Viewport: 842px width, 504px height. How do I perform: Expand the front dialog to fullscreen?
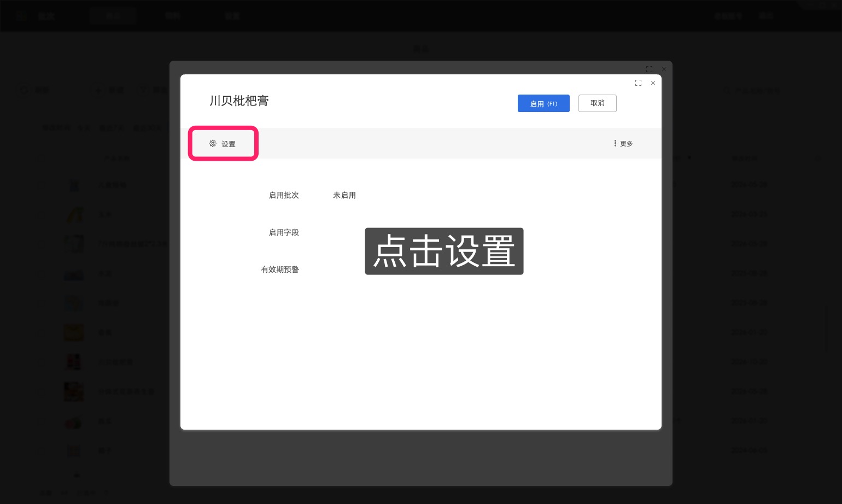click(x=638, y=83)
